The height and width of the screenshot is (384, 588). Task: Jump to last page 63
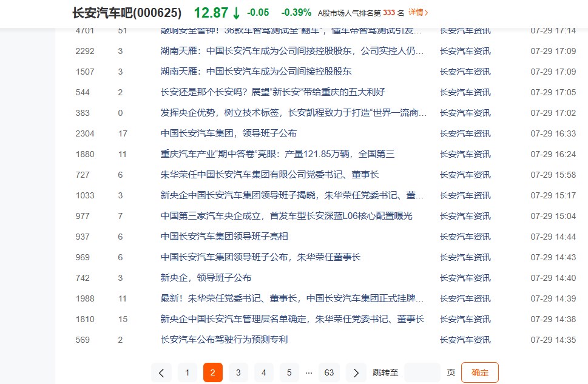tap(329, 372)
